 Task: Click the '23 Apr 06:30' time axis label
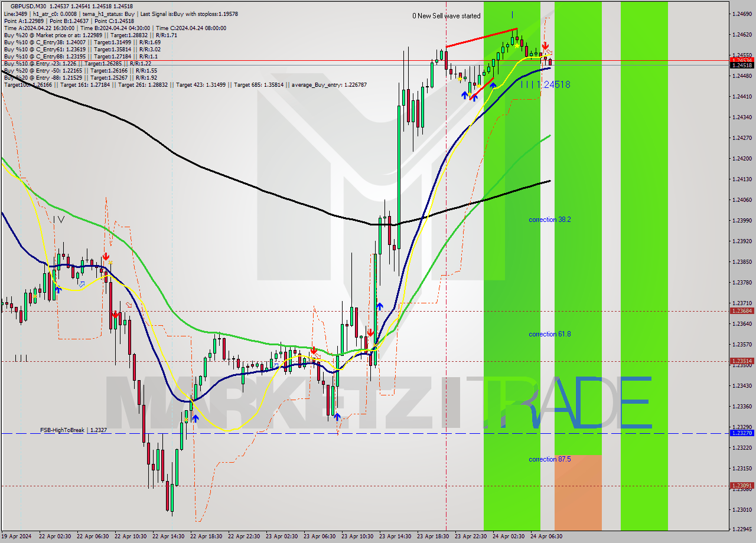coord(320,537)
